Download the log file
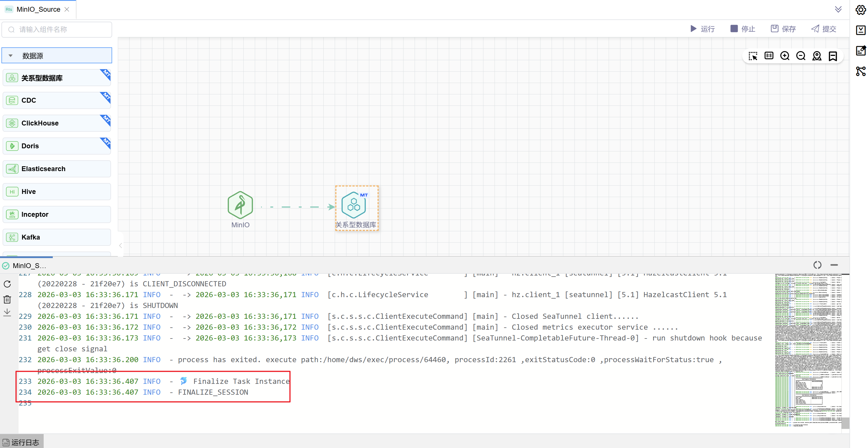 (x=7, y=313)
